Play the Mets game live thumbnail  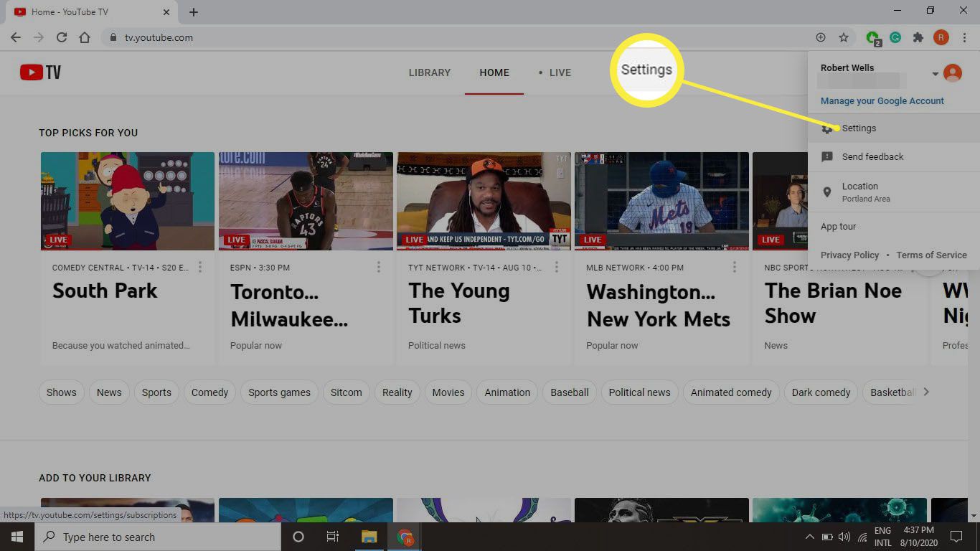661,201
